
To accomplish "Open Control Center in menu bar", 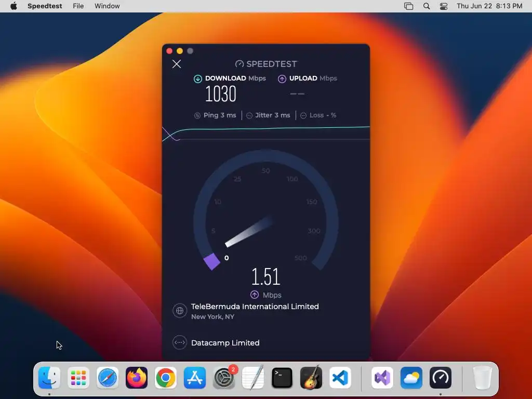I will (444, 6).
